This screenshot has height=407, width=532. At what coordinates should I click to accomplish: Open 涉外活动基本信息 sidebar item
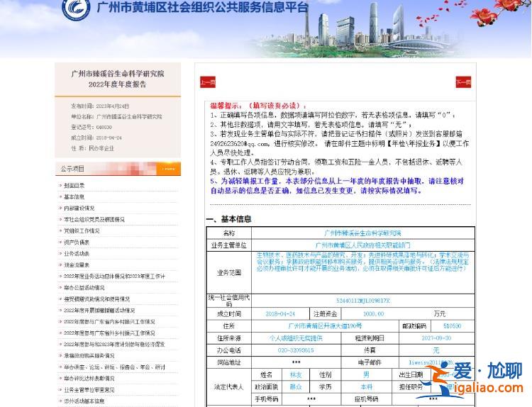(x=84, y=401)
